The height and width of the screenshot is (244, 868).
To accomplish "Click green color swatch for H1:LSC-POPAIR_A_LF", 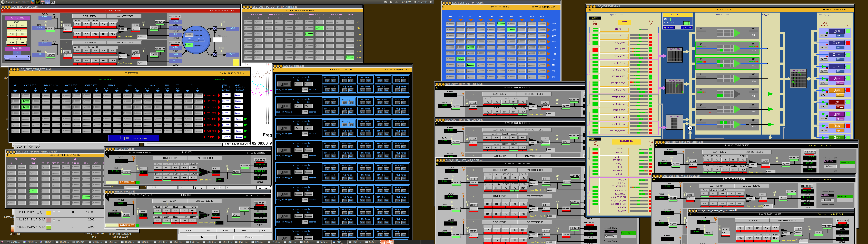I will point(48,228).
